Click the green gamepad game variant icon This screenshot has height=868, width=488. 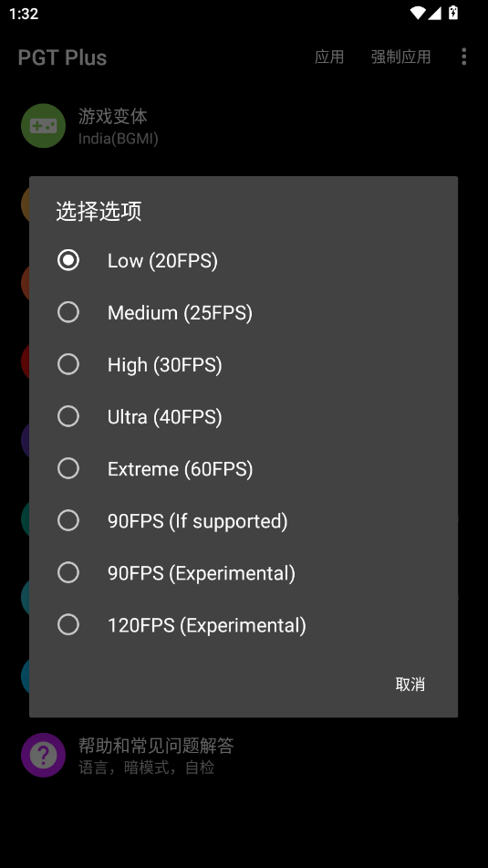43,126
